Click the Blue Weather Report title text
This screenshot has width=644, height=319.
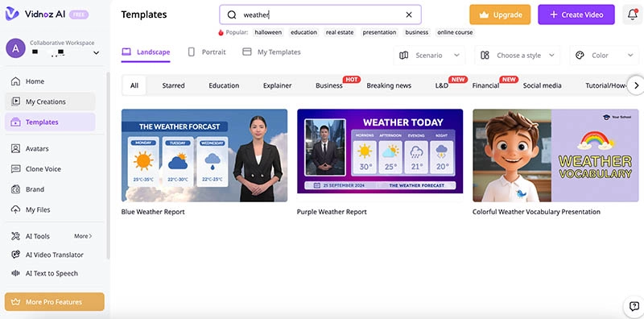coord(153,212)
